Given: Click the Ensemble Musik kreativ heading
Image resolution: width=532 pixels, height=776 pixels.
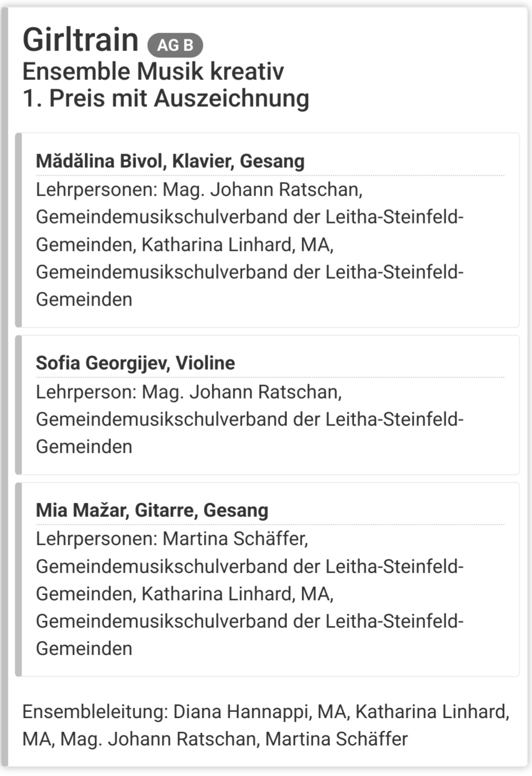Looking at the screenshot, I should (153, 72).
